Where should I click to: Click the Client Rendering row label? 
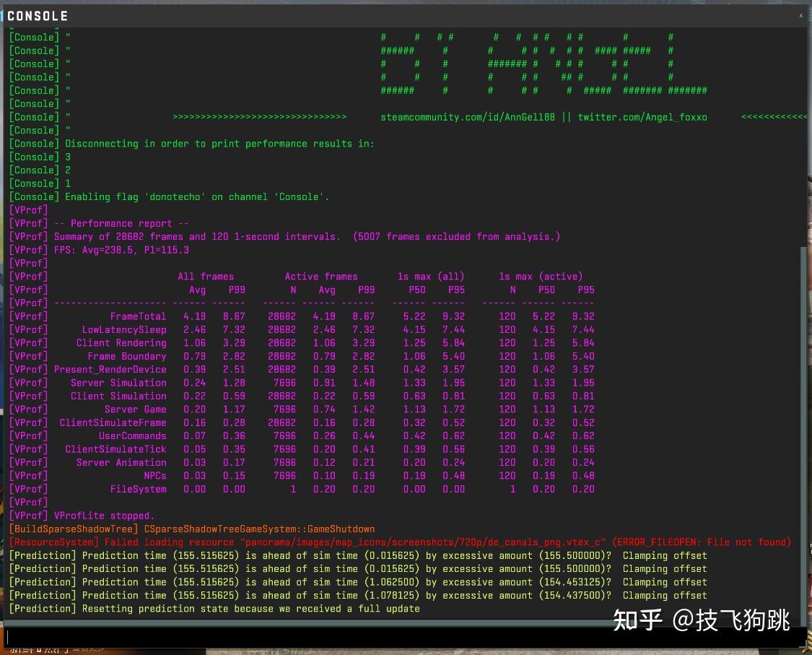point(121,343)
